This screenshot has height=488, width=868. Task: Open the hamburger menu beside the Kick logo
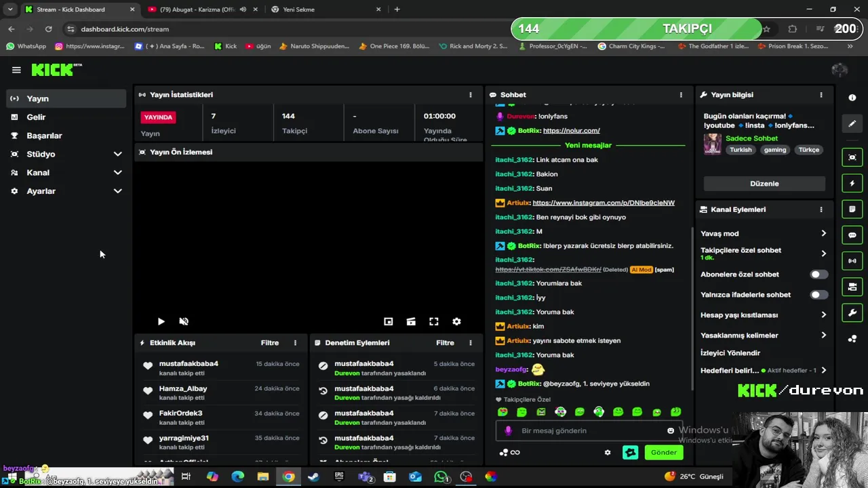[x=16, y=70]
